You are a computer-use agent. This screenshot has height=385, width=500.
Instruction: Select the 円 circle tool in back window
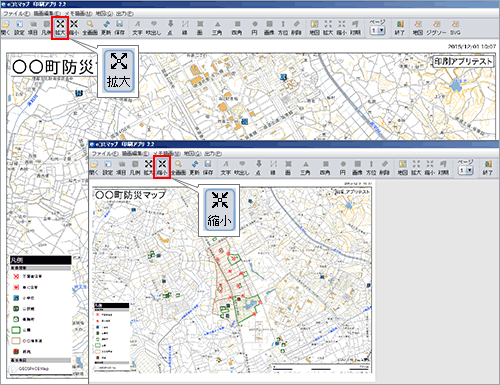click(255, 28)
